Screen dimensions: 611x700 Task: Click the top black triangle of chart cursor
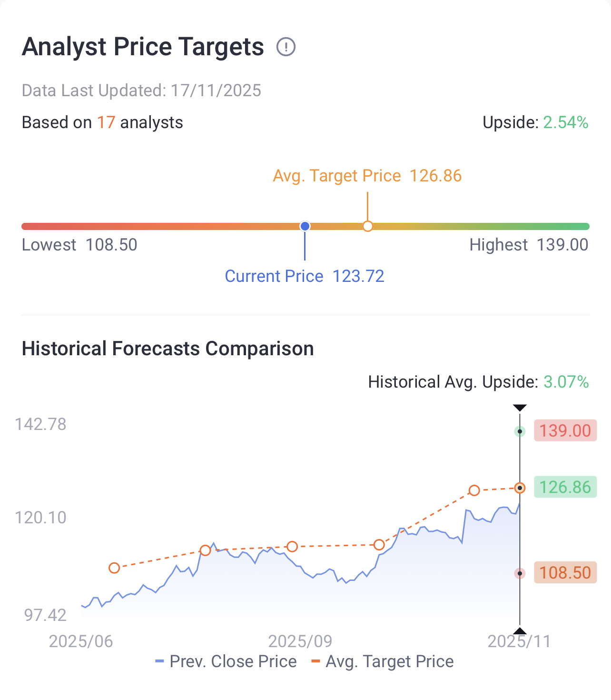pyautogui.click(x=520, y=408)
